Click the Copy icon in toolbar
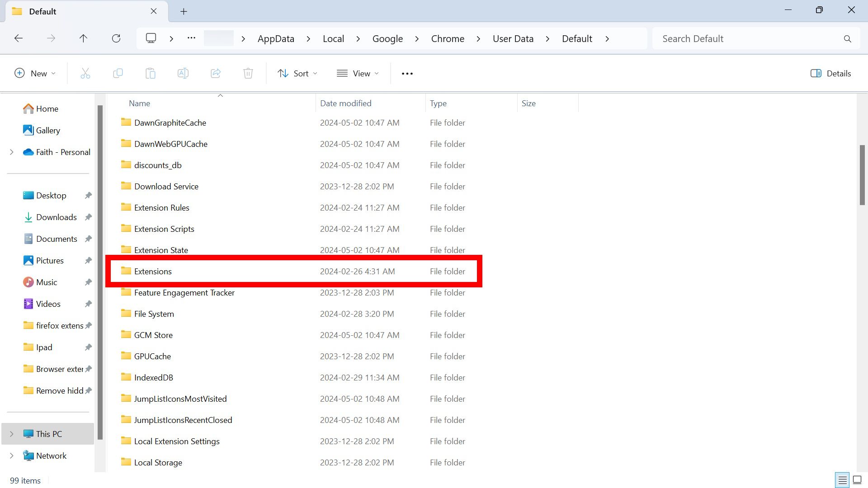 click(x=118, y=73)
